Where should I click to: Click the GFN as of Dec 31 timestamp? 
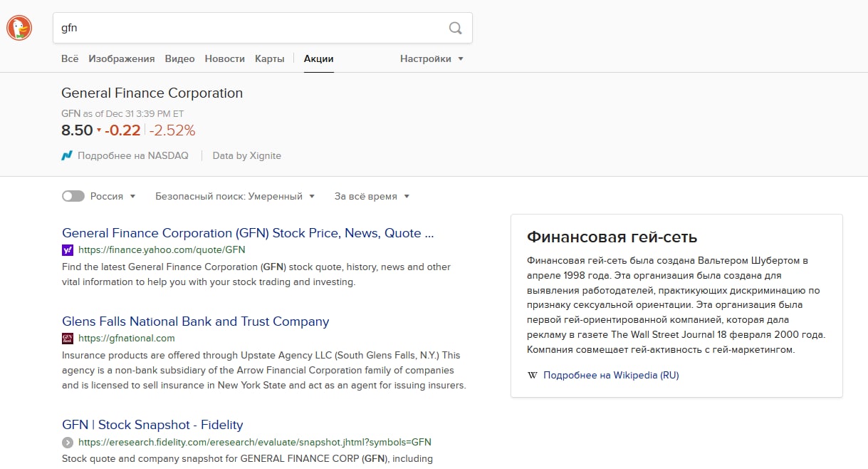122,113
